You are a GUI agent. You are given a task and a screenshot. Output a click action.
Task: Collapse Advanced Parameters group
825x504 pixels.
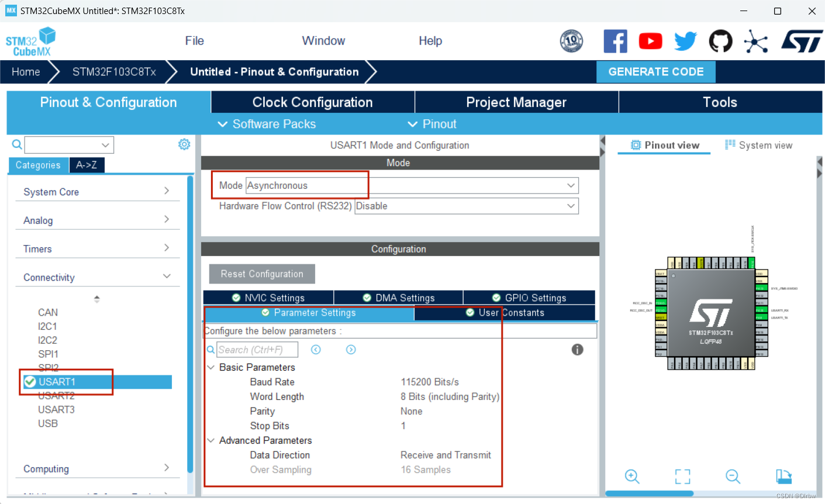(211, 440)
